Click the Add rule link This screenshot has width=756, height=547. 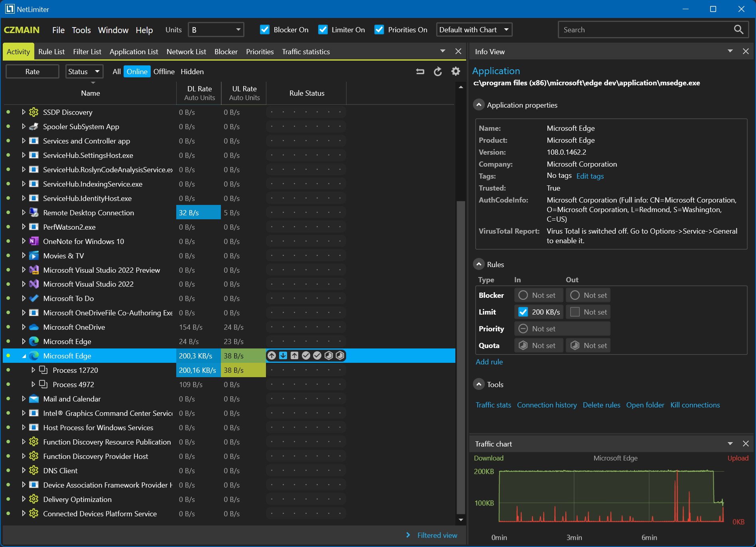(x=489, y=362)
